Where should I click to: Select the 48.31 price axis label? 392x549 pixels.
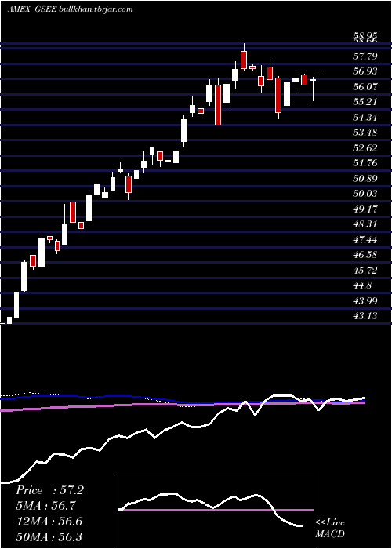coord(365,224)
